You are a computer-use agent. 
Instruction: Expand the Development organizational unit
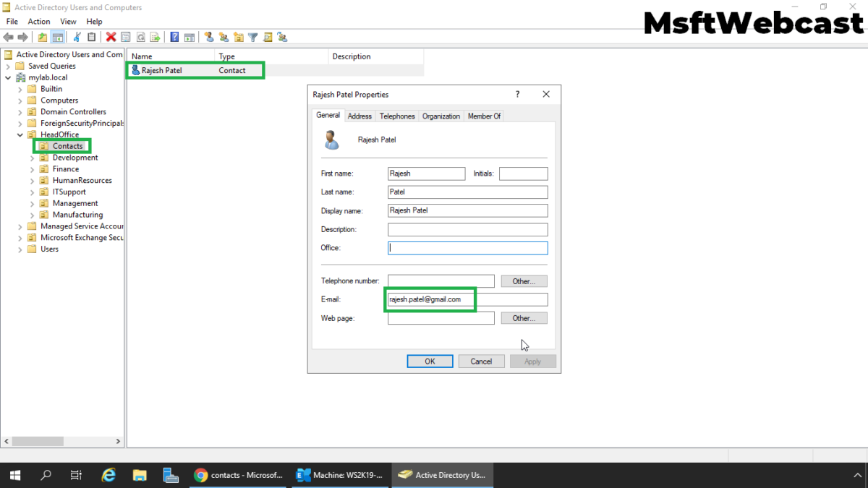coord(33,157)
